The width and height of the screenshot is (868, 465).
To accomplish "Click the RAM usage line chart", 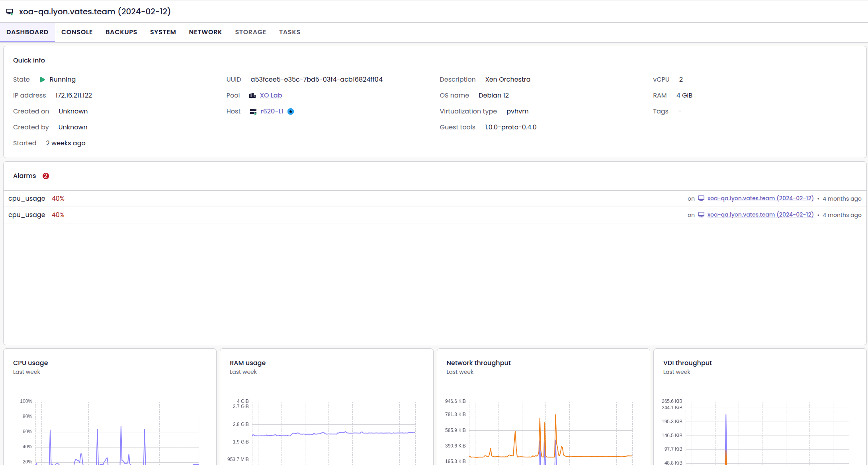I will coord(334,433).
